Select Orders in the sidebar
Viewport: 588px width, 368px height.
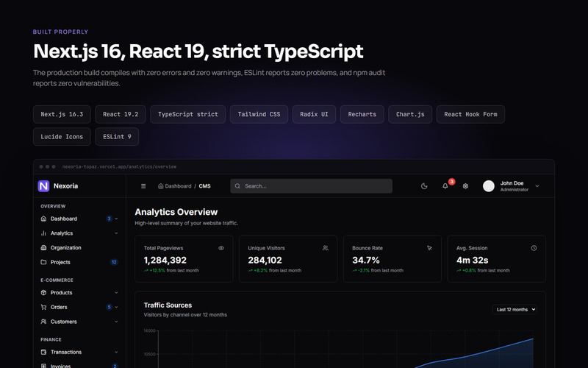(x=79, y=307)
